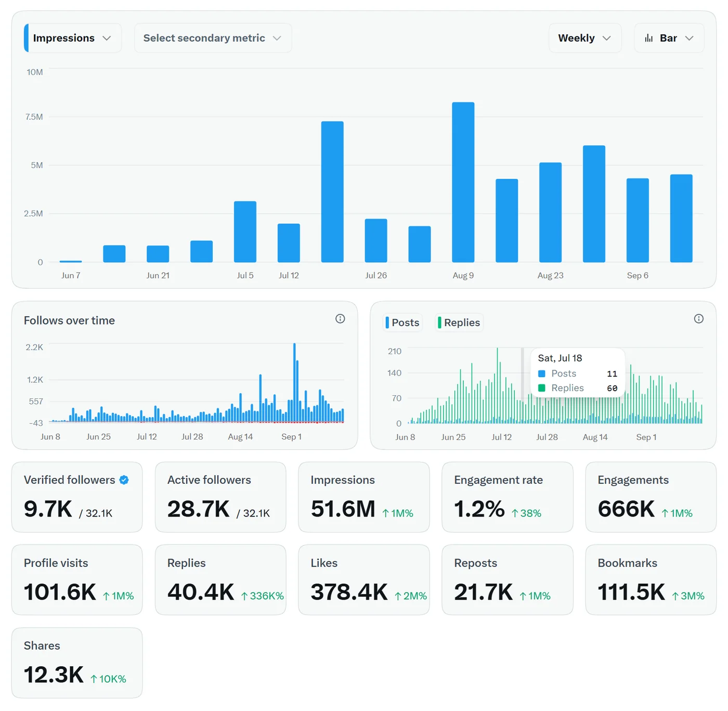Click the Jul 5 impressions bar
728x711 pixels.
click(x=245, y=231)
